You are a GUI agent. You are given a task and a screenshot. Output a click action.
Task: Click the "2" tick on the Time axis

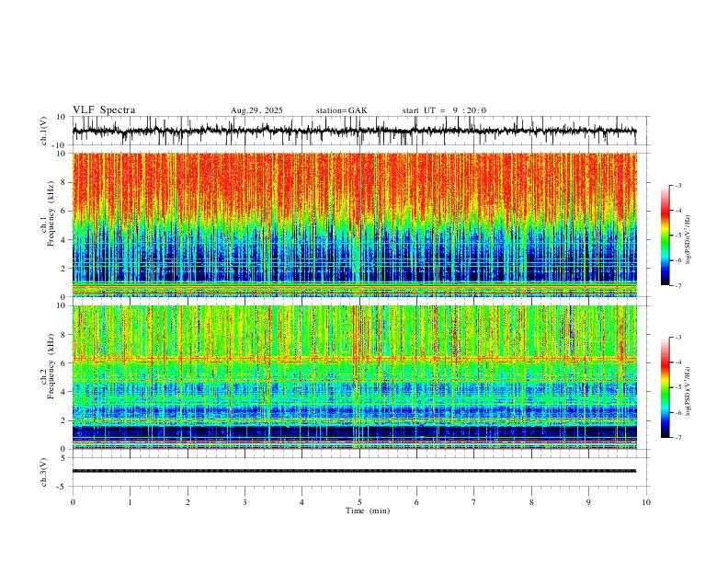coord(188,502)
